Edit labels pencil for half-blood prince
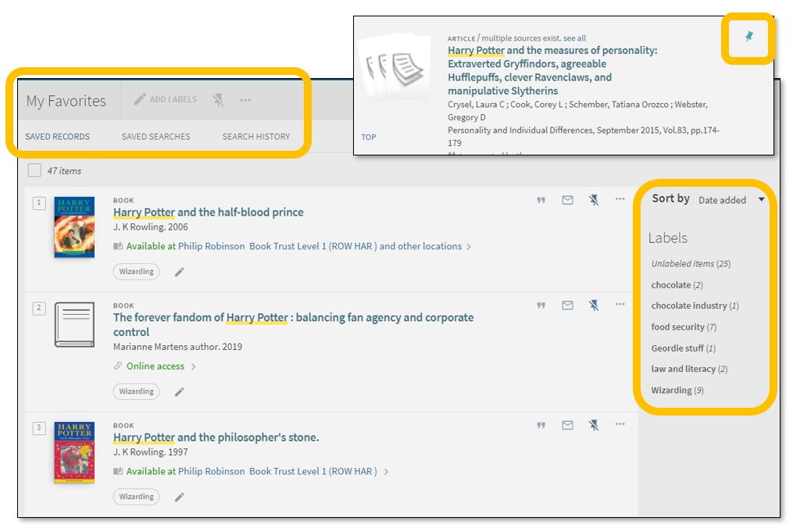The image size is (793, 532). point(179,272)
